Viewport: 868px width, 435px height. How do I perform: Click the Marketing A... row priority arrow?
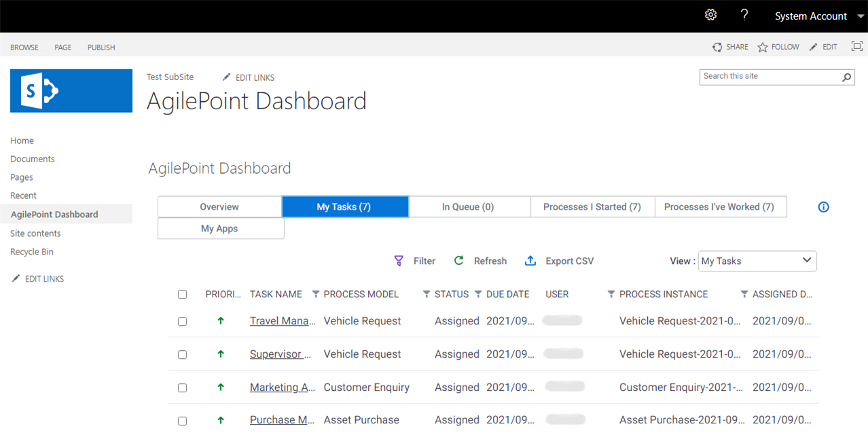point(221,387)
